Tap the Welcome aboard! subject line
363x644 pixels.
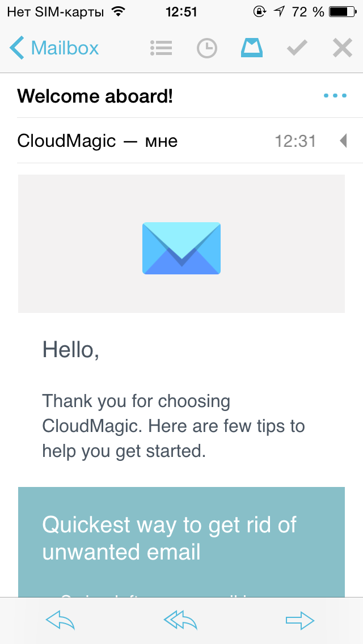point(95,96)
